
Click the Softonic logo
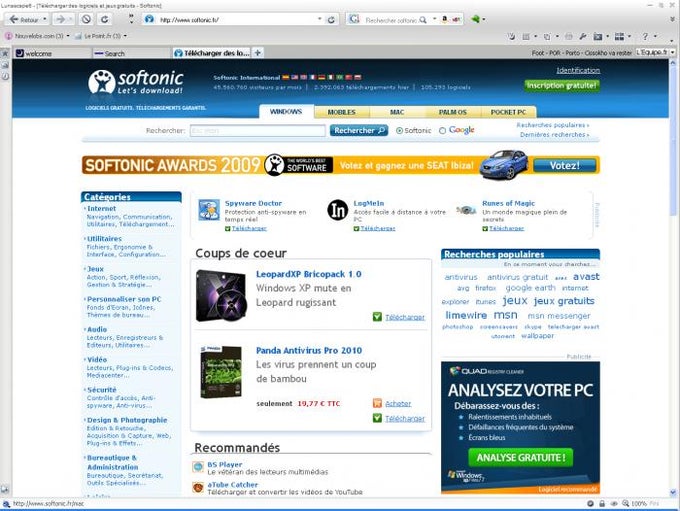tap(136, 82)
